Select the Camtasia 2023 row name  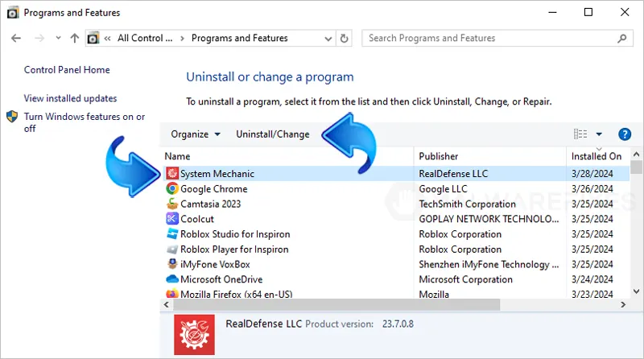click(x=211, y=204)
